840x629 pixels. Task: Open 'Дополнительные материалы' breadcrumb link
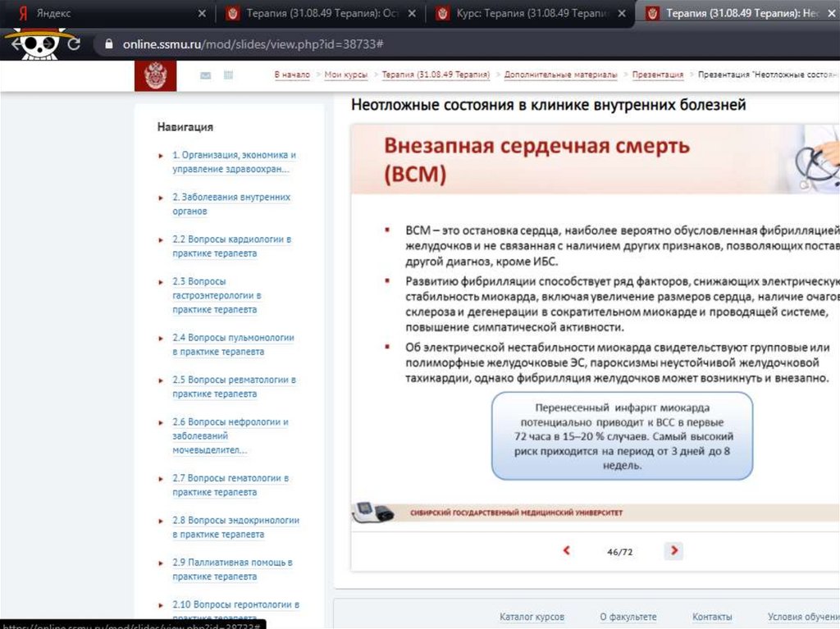pos(560,75)
